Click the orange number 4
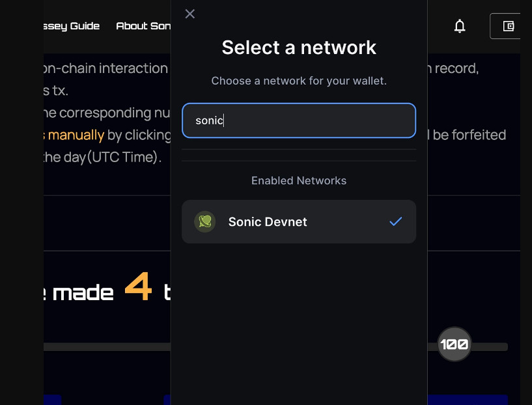 (138, 286)
